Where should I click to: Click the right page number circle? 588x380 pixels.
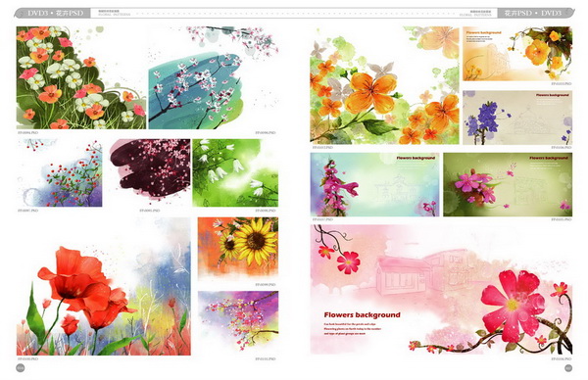point(568,368)
